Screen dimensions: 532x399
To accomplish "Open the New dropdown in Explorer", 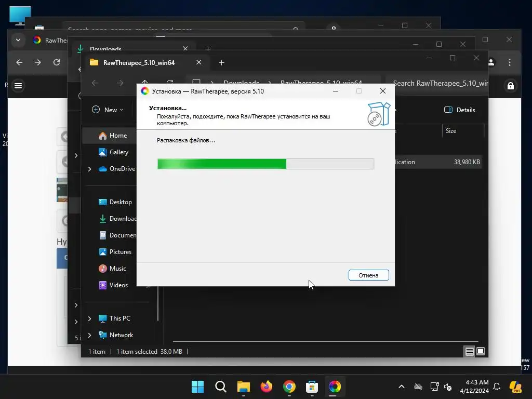I will 108,110.
